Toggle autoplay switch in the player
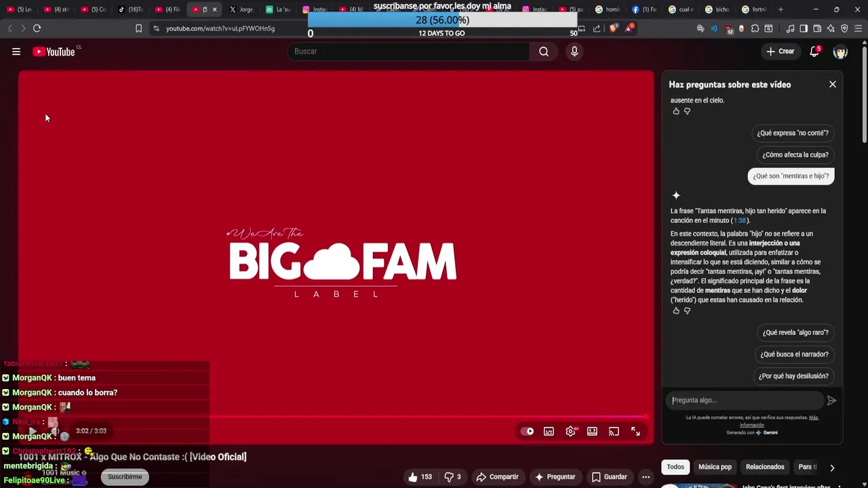The width and height of the screenshot is (868, 488). 527,431
